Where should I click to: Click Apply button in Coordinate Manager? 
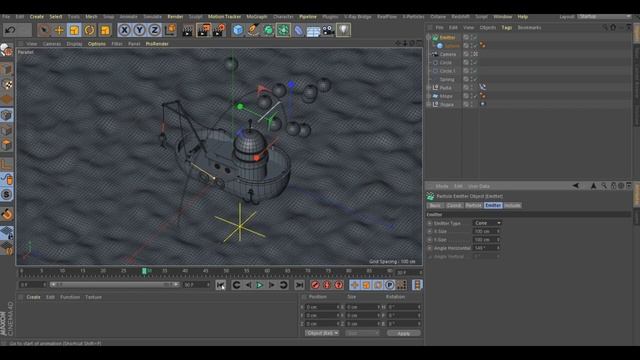tap(404, 333)
